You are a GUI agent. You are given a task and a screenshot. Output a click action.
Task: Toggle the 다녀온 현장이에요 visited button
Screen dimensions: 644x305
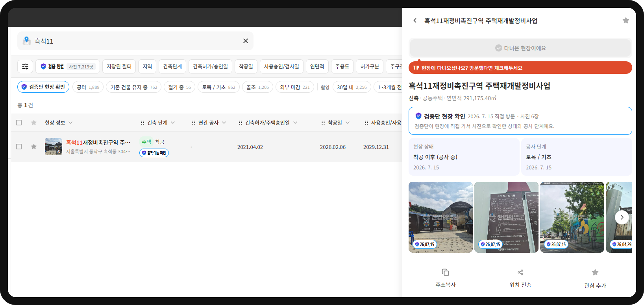520,48
